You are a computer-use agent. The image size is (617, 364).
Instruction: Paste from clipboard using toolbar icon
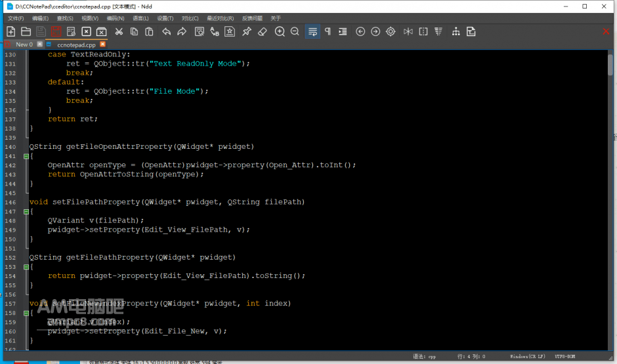tap(149, 32)
